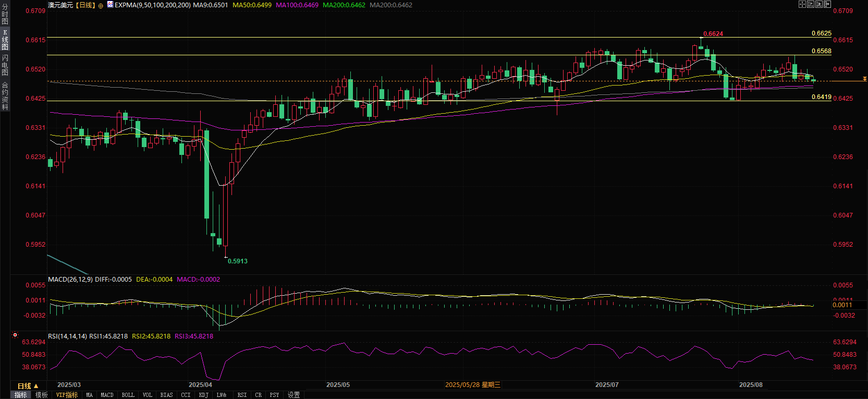The image size is (868, 399).
Task: Click the MA9:0.6501 value label
Action: [211, 5]
